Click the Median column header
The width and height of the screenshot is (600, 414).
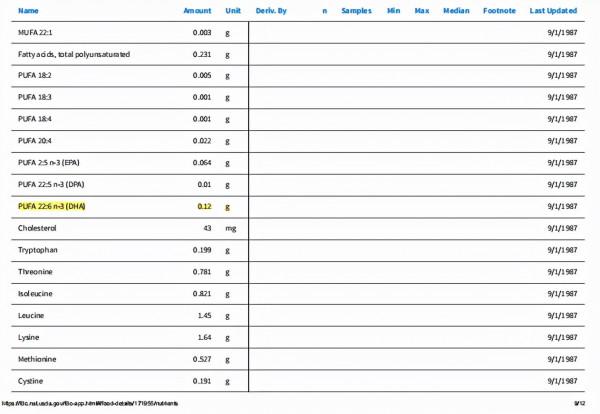(456, 10)
